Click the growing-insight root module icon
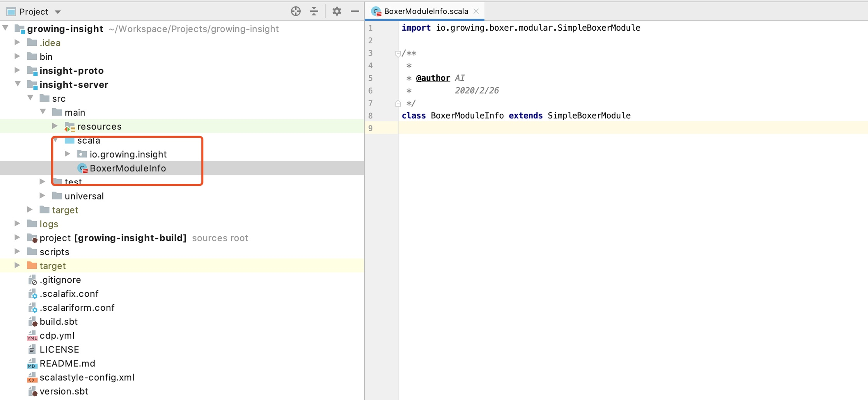This screenshot has width=868, height=400. 20,29
